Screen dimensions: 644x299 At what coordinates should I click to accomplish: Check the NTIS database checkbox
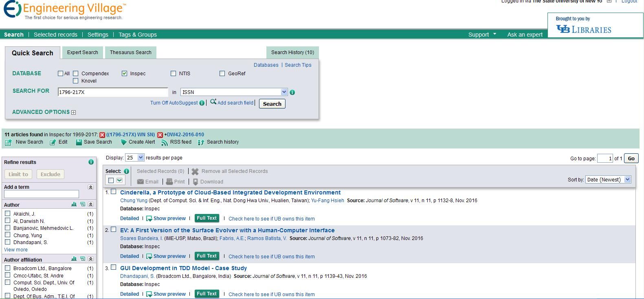pos(174,74)
